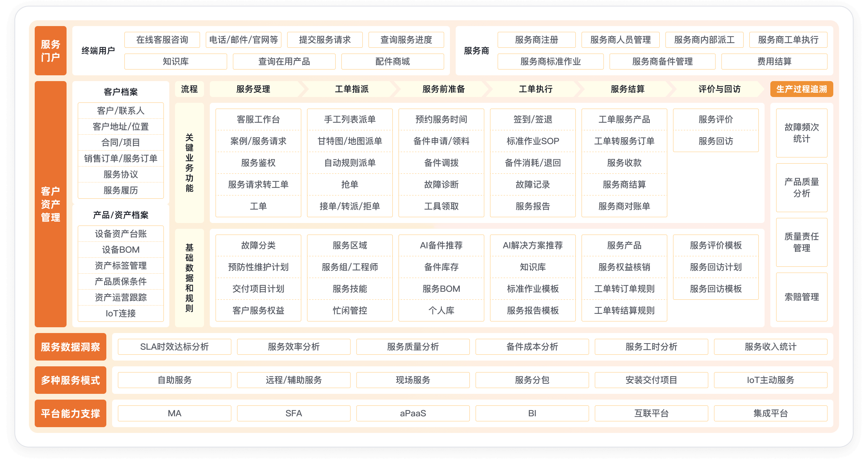Screen dimensions: 868x459
Task: Open the 配件商城 item
Action: [x=392, y=62]
